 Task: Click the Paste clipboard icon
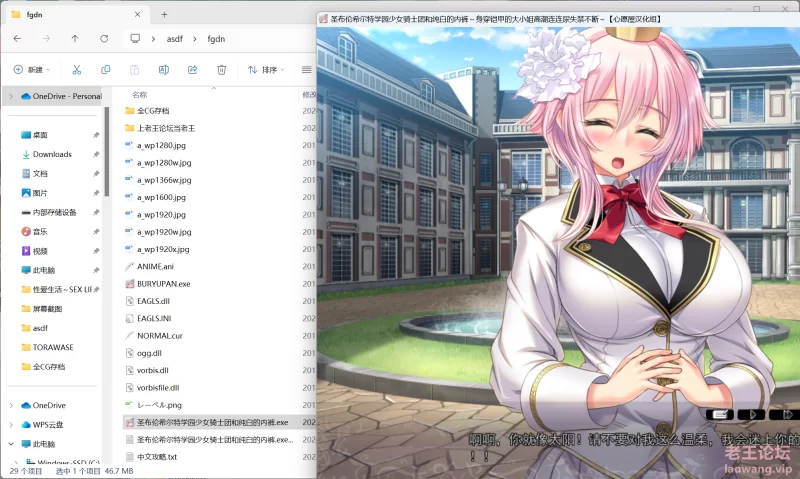135,70
